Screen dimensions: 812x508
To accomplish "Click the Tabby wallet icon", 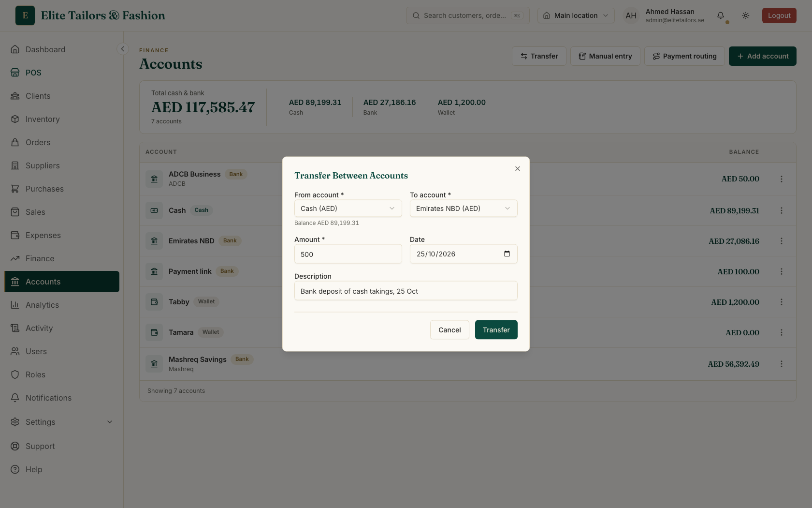I will tap(154, 302).
